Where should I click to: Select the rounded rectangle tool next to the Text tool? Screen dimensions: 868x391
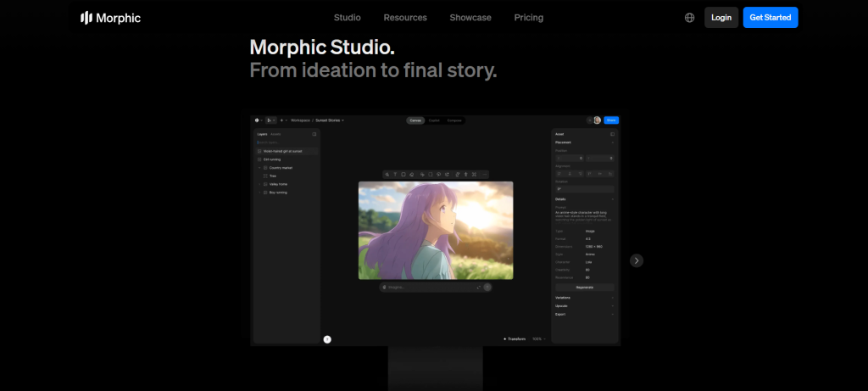click(x=403, y=175)
